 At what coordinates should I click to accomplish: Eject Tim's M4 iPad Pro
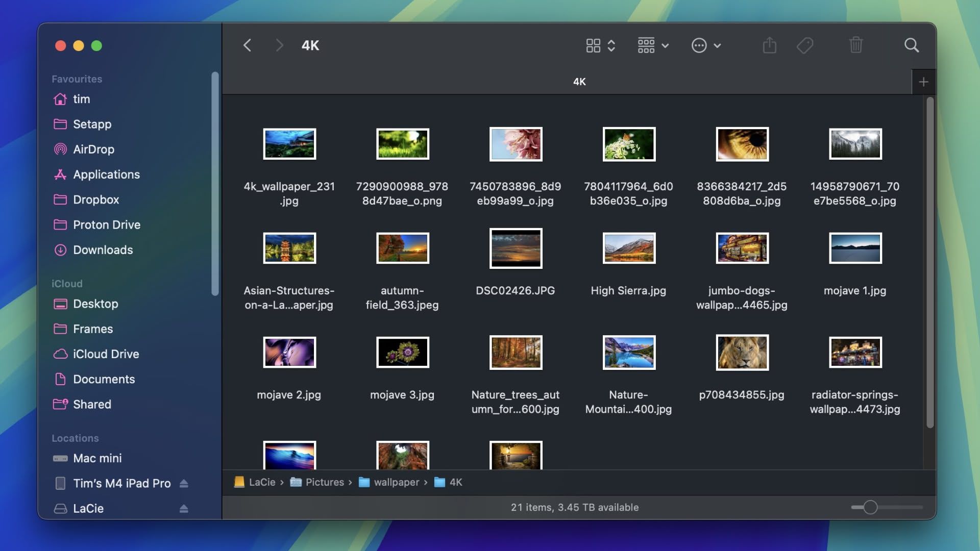pos(184,483)
